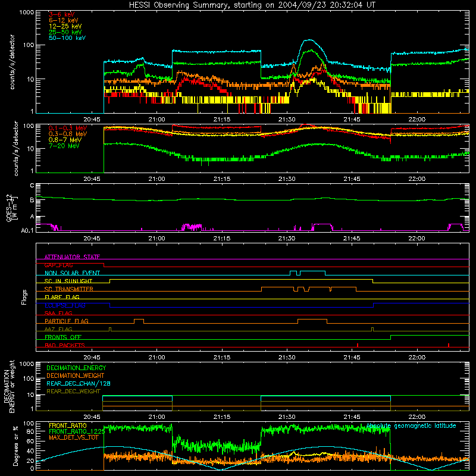
Task: Click the REAR_DEC_CHAN/128 legend label
Action: [79, 383]
